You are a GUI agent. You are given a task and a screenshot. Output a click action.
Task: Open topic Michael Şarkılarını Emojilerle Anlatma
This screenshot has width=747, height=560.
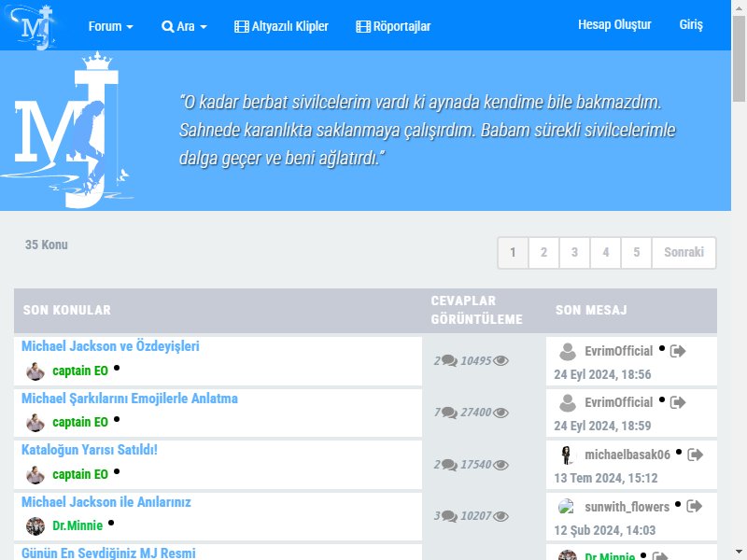[x=130, y=399]
